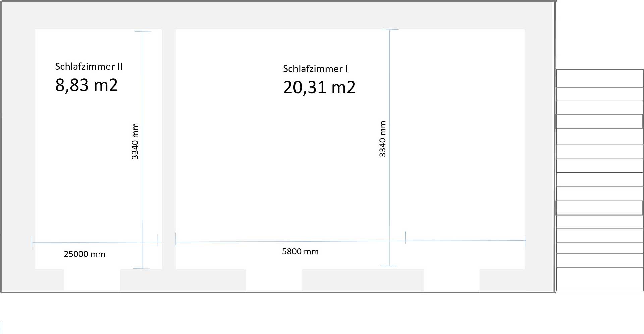Select 3340 mm label in Schlafzimmer I
The width and height of the screenshot is (644, 334).
point(382,139)
